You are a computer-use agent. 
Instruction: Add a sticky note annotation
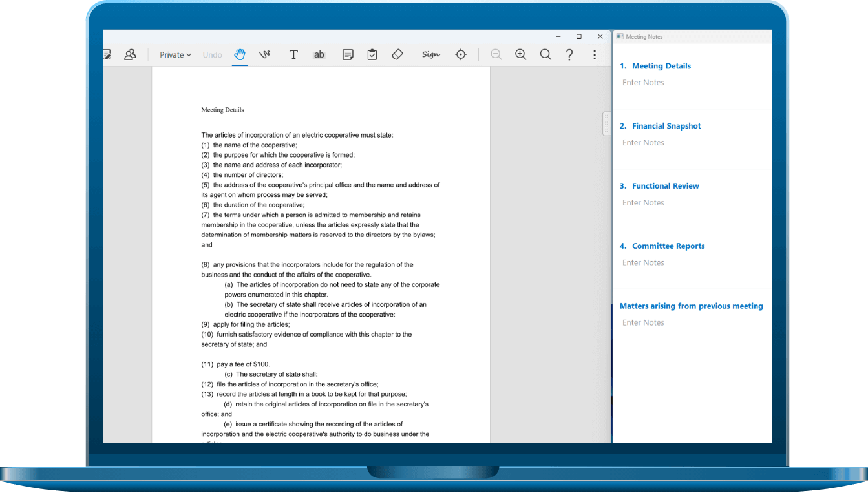click(x=348, y=55)
